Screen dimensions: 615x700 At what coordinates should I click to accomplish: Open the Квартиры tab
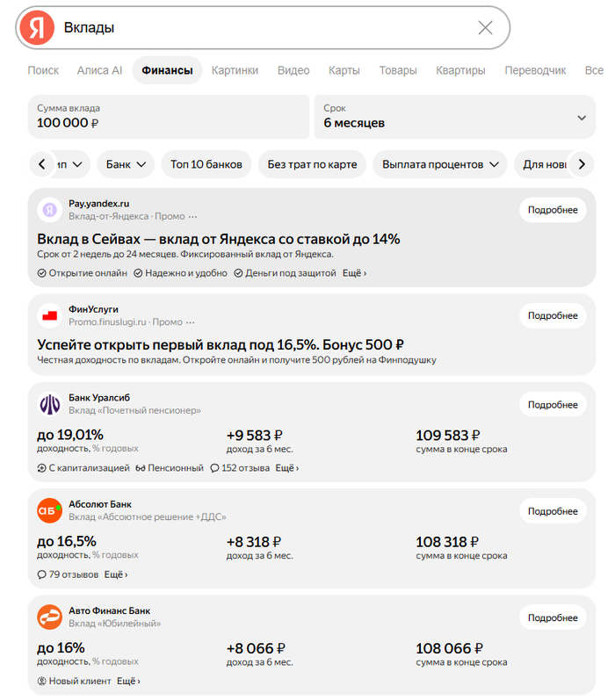tap(460, 70)
